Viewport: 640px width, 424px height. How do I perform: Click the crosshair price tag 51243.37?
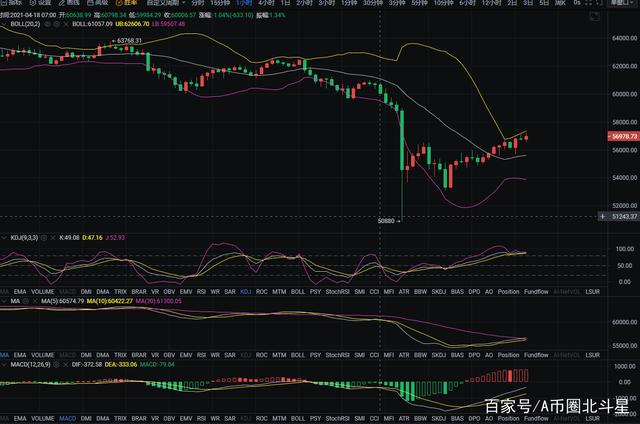[624, 217]
